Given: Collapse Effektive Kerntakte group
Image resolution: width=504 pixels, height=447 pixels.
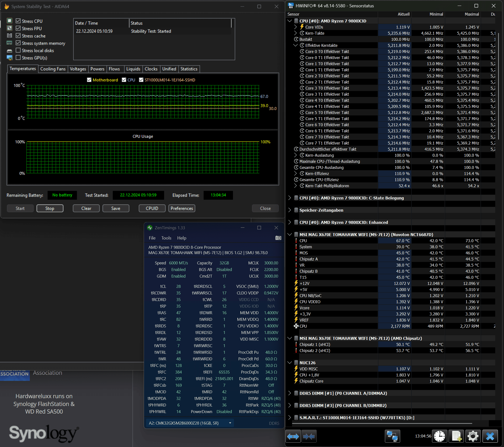Looking at the screenshot, I should [x=296, y=45].
